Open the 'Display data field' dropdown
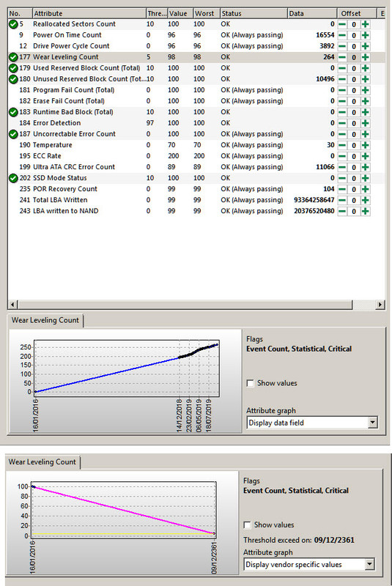 tap(372, 423)
